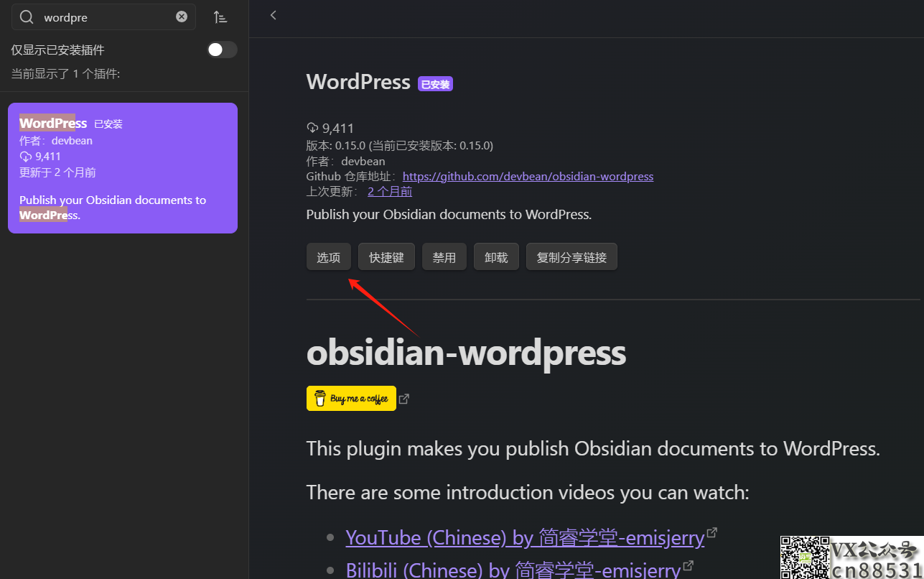Click the "作者: devbean" line in details
The image size is (924, 579).
346,161
